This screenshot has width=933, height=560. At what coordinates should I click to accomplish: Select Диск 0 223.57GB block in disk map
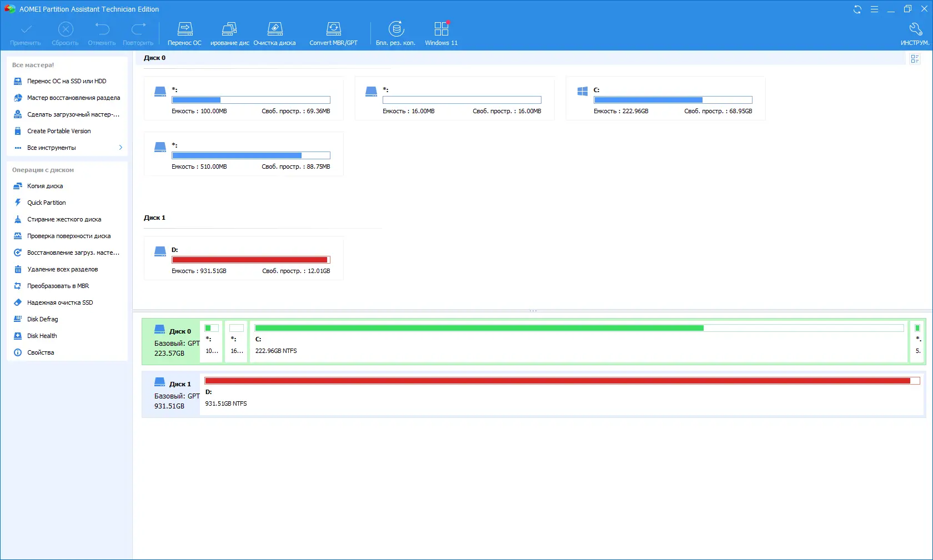[x=171, y=341]
